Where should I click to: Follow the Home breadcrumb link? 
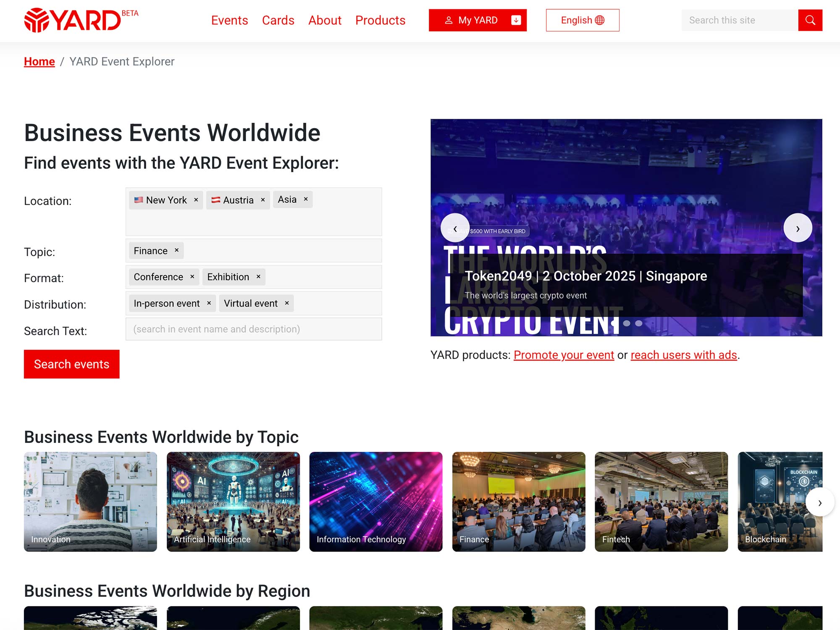point(39,61)
